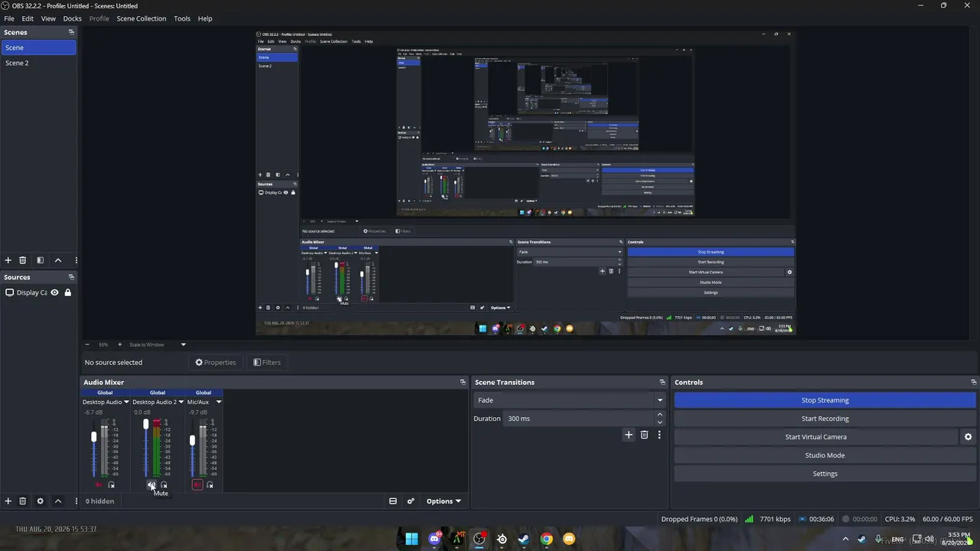Screen dimensions: 980x551
Task: Float the Audio Mixer dock panel
Action: point(462,382)
